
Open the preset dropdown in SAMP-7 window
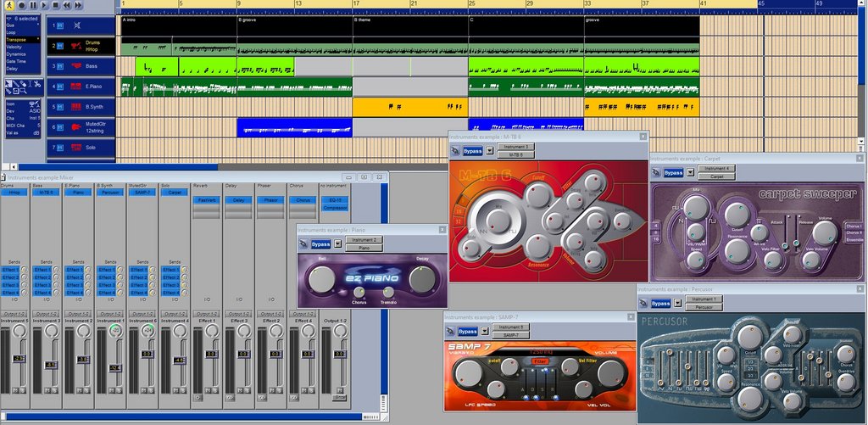coord(484,332)
